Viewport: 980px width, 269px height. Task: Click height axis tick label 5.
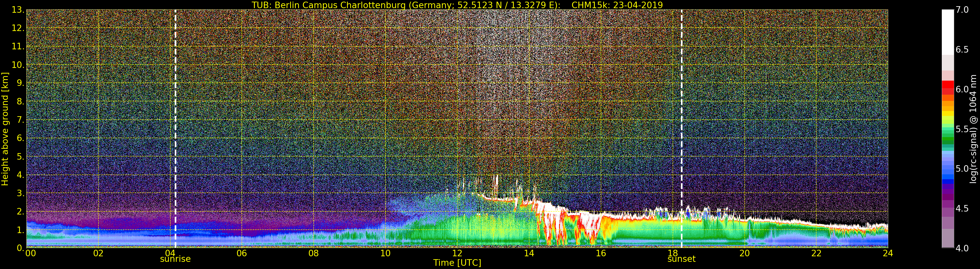(x=20, y=157)
